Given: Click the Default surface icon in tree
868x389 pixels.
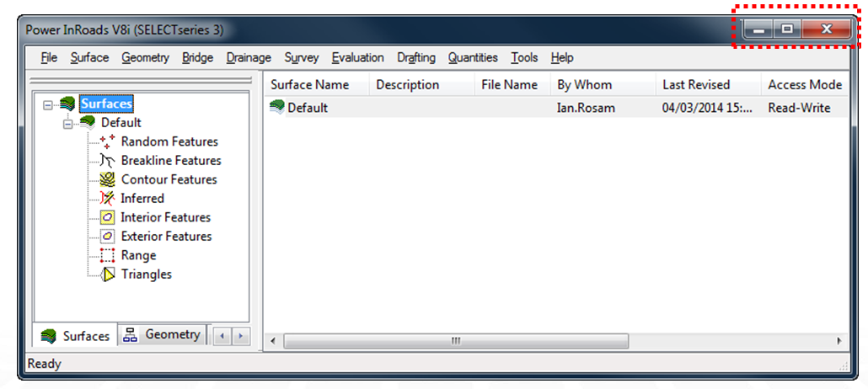Looking at the screenshot, I should [88, 122].
